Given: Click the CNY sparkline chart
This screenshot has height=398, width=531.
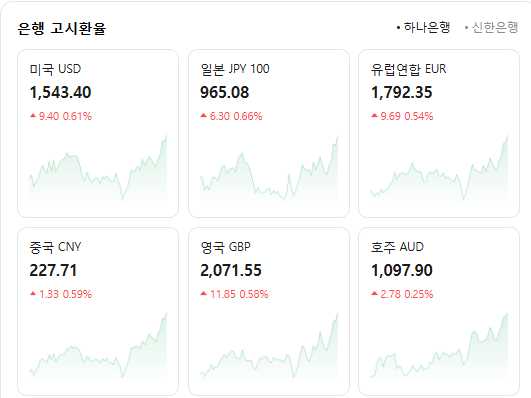Looking at the screenshot, I should point(98,345).
